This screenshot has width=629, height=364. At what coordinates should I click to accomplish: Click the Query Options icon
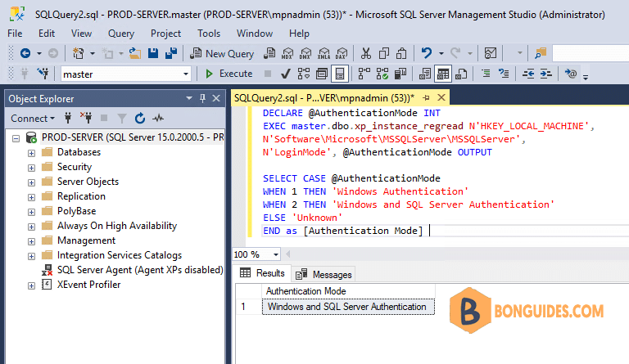click(321, 74)
